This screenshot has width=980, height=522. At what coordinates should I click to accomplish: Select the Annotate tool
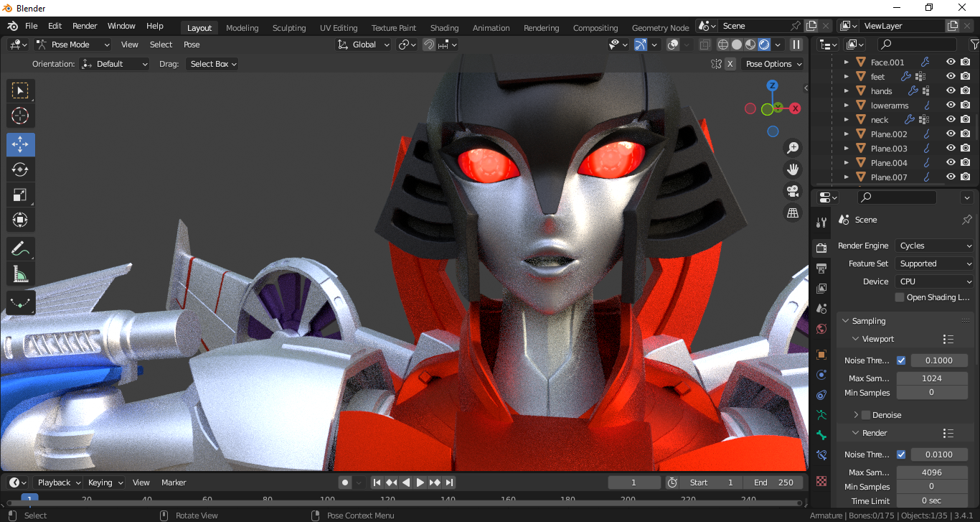20,249
